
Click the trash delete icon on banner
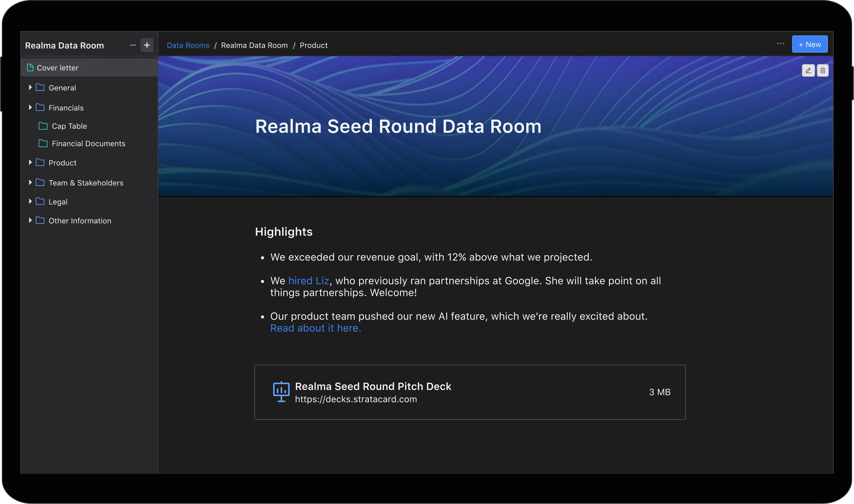[823, 70]
